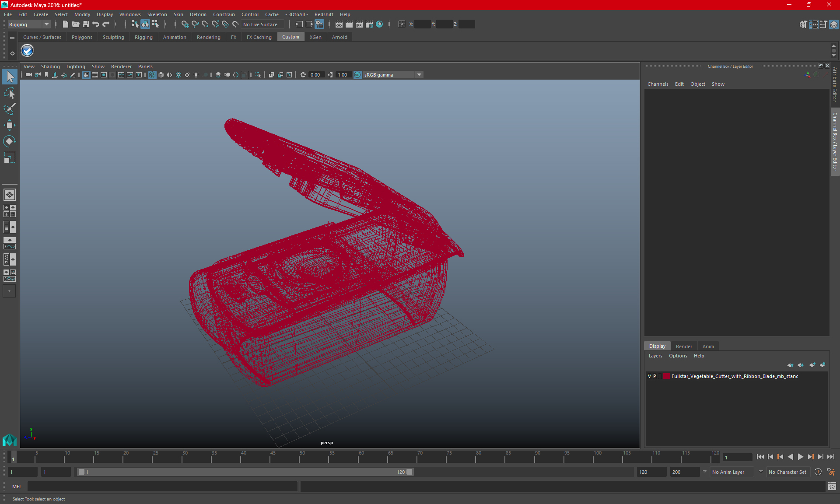Play animation forwards button
The height and width of the screenshot is (504, 840).
tap(800, 457)
